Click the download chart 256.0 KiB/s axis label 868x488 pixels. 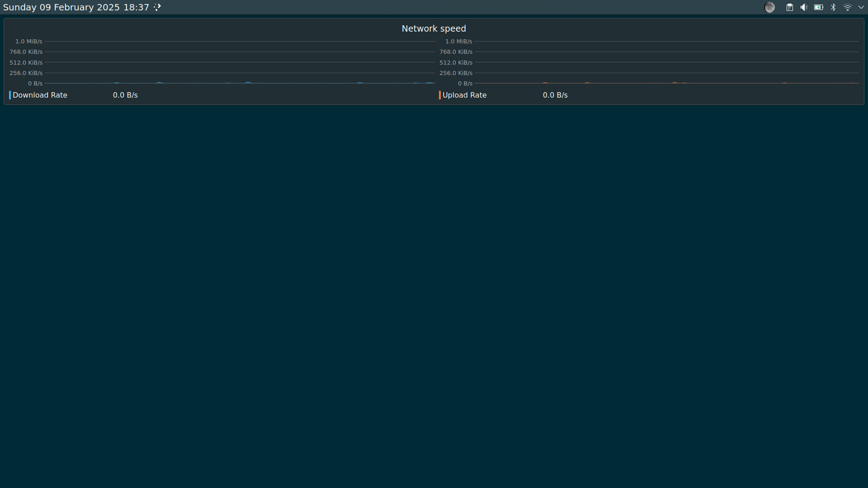coord(26,73)
